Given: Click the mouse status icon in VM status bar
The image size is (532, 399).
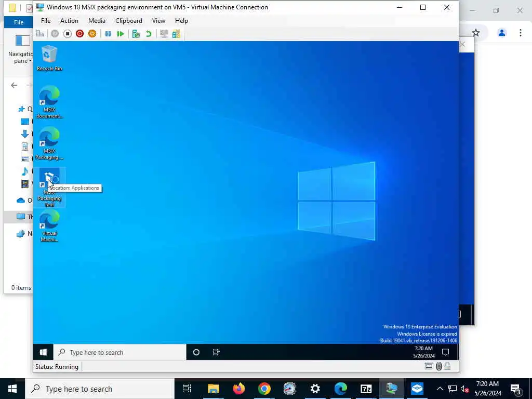Looking at the screenshot, I should point(438,366).
